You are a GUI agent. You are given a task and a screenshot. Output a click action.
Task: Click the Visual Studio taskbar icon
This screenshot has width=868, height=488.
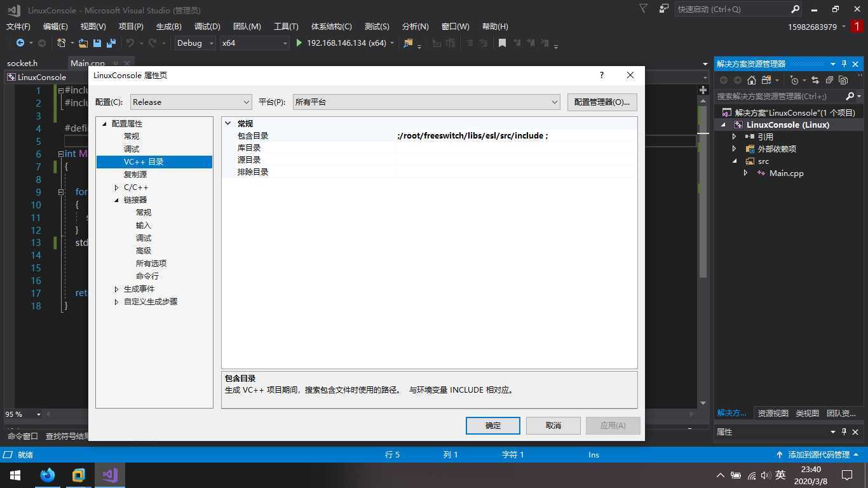(110, 475)
